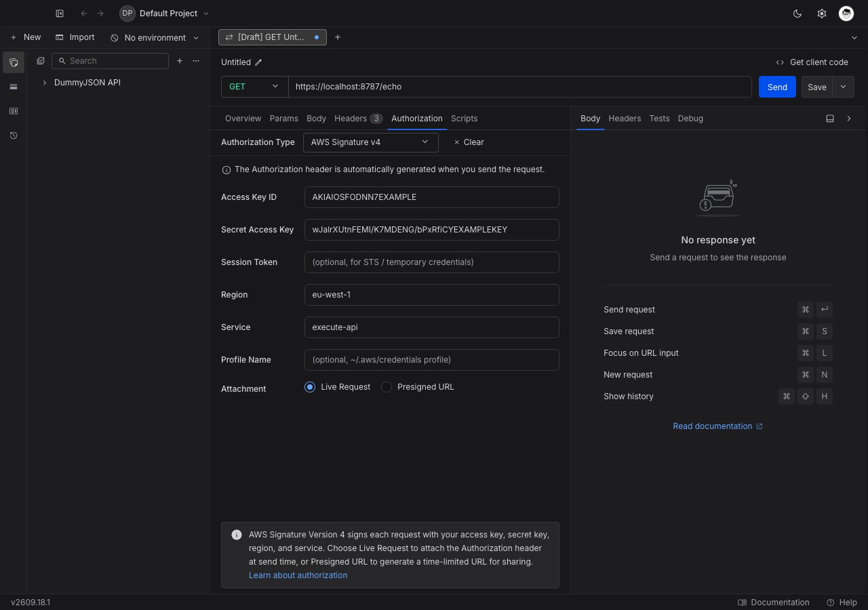Open the user avatar menu

846,14
